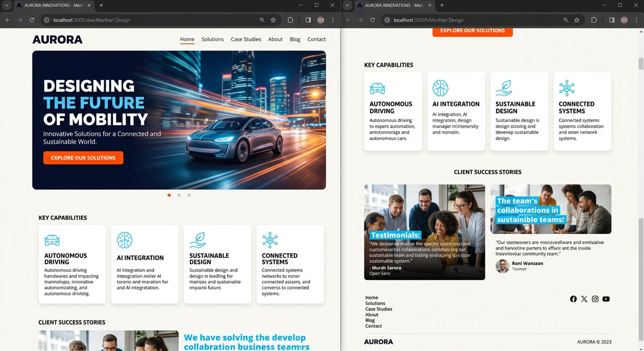This screenshot has width=644, height=351.
Task: Open Case Studies in the top navigation
Action: pos(246,39)
